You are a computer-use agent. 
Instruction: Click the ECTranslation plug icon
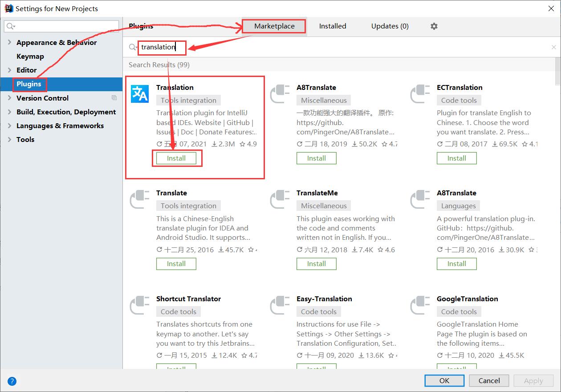(420, 94)
